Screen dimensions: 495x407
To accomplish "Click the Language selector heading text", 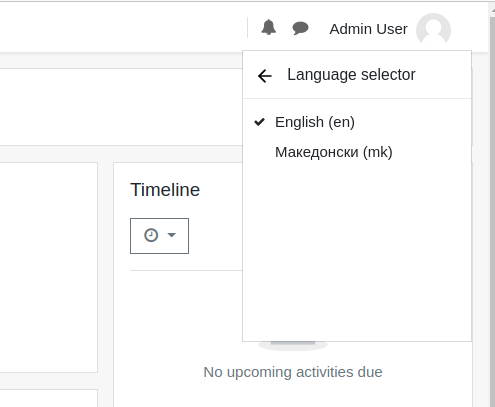I will (x=351, y=74).
